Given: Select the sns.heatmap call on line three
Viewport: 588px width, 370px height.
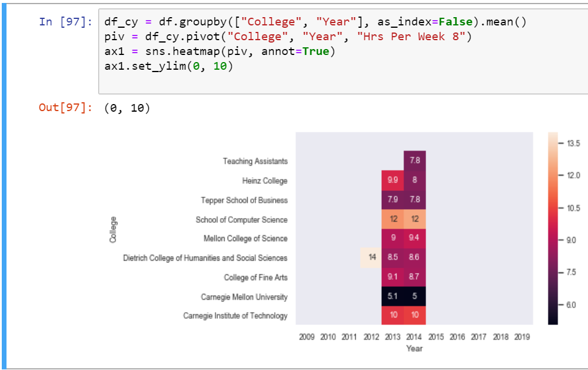Looking at the screenshot, I should [185, 51].
